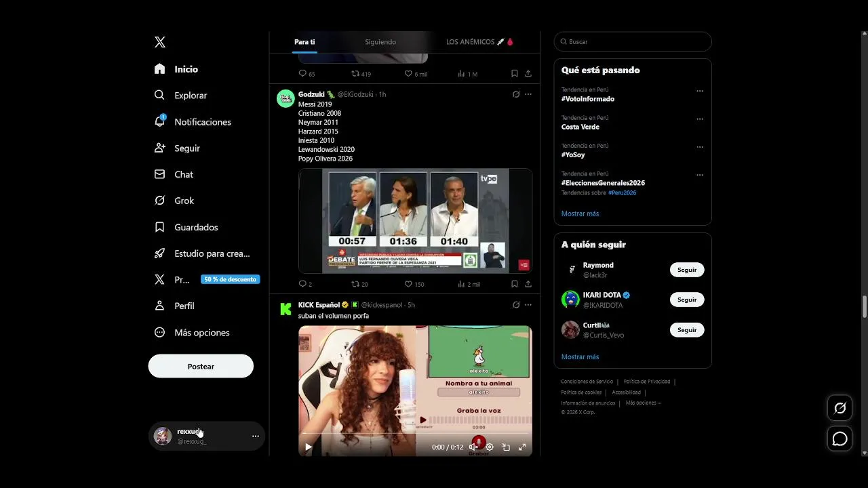Unmute the KICK Español video
Image resolution: width=868 pixels, height=488 pixels.
point(473,447)
